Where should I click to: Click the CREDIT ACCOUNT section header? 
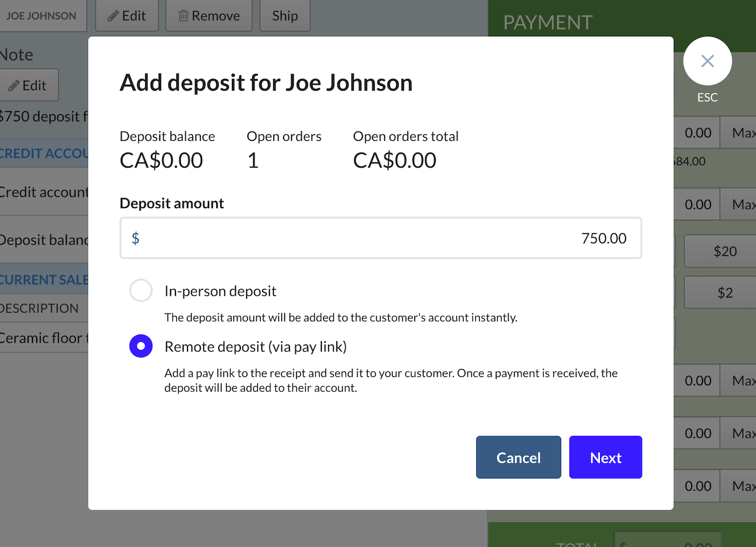pyautogui.click(x=43, y=153)
